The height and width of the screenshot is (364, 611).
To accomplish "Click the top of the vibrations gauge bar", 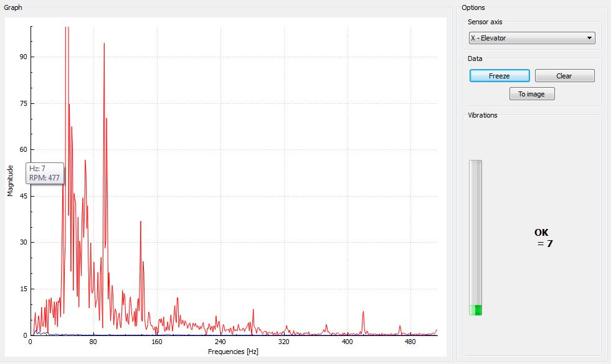I will (476, 164).
